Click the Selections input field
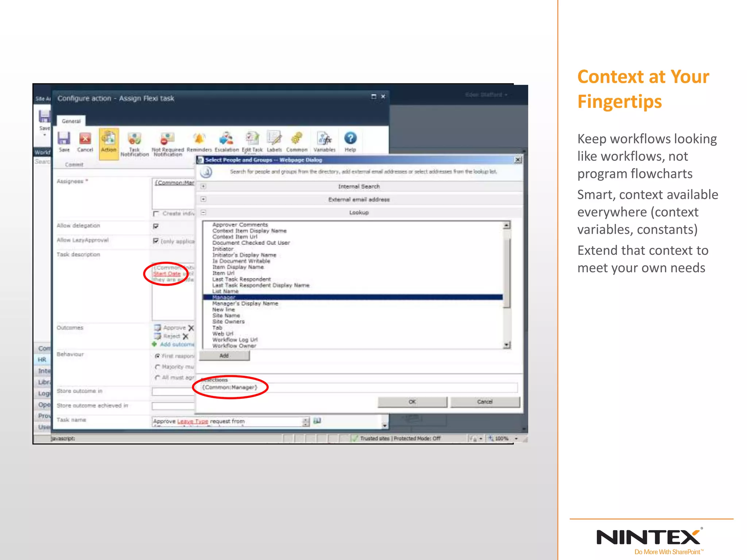747x560 pixels. (x=359, y=387)
